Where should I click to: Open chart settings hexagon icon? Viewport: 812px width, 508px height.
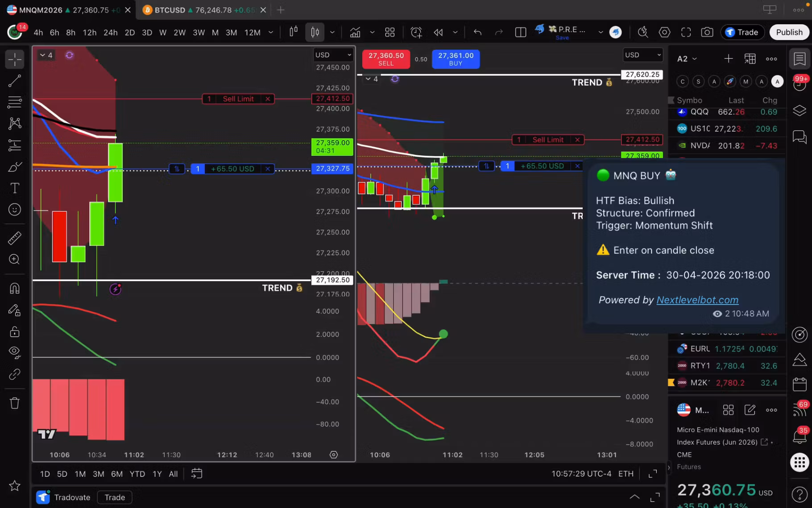[x=665, y=32]
